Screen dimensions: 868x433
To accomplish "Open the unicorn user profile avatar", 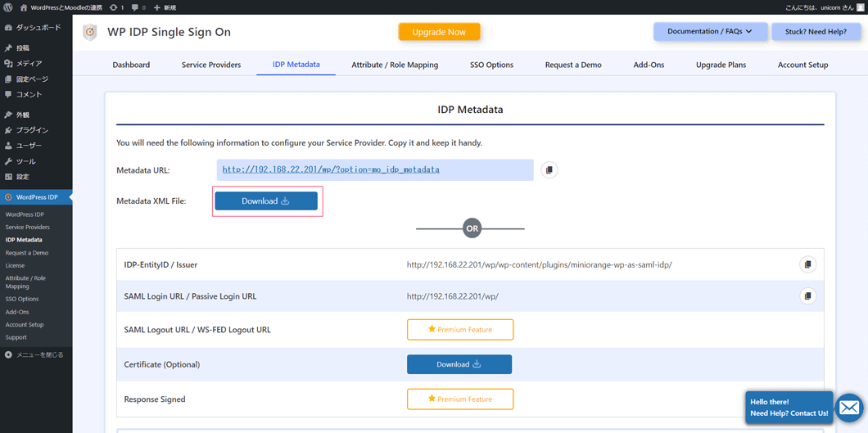I will tap(859, 7).
